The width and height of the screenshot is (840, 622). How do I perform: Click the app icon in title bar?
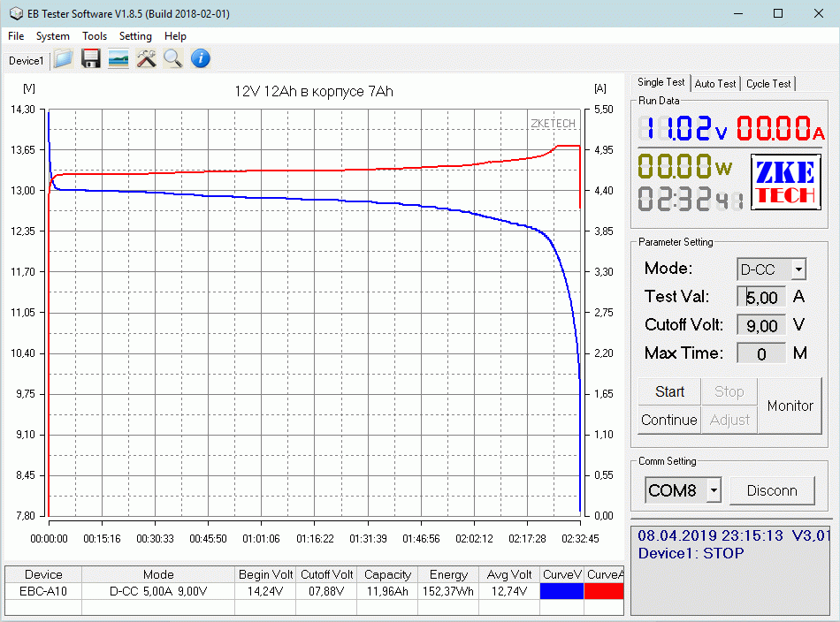coord(15,13)
